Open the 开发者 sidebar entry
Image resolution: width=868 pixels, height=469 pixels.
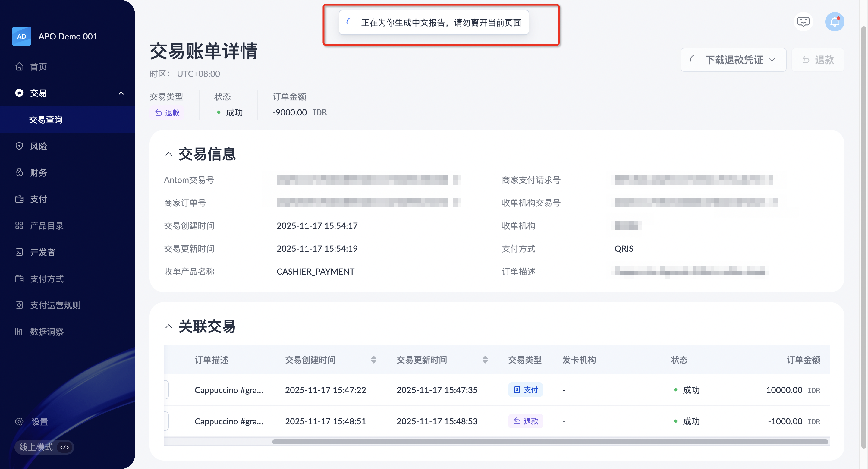[x=42, y=252]
